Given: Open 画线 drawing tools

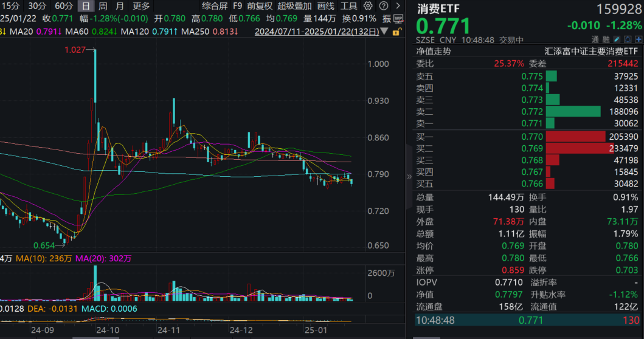Looking at the screenshot, I should click(326, 5).
